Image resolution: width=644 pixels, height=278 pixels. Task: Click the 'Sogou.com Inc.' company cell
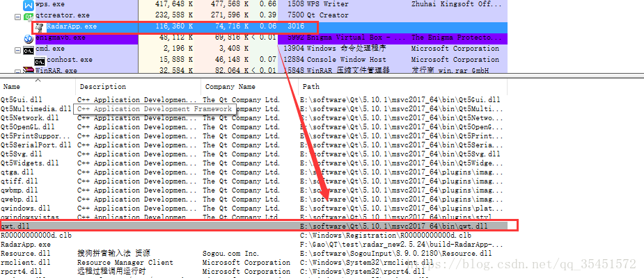click(x=231, y=253)
